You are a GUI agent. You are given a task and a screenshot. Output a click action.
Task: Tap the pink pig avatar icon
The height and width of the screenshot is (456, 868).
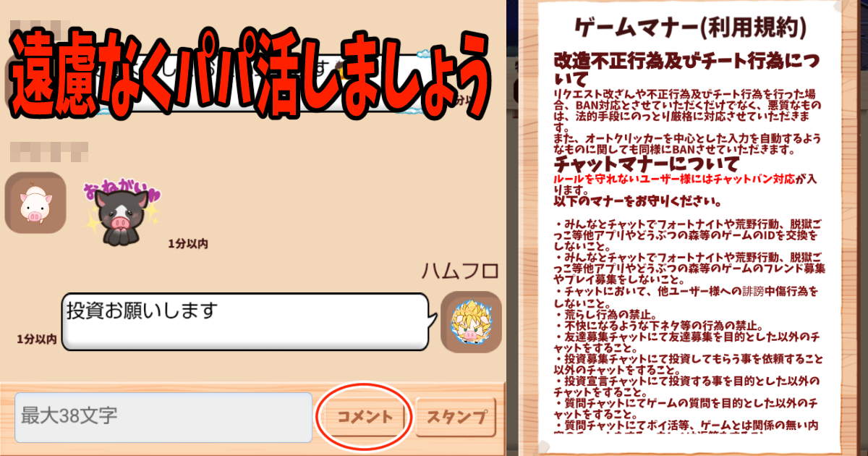(x=35, y=203)
